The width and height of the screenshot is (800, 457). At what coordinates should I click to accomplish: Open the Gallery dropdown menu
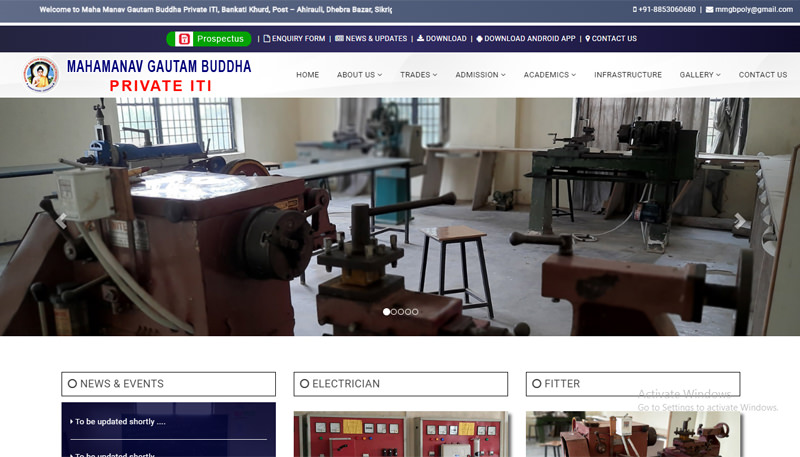click(700, 75)
